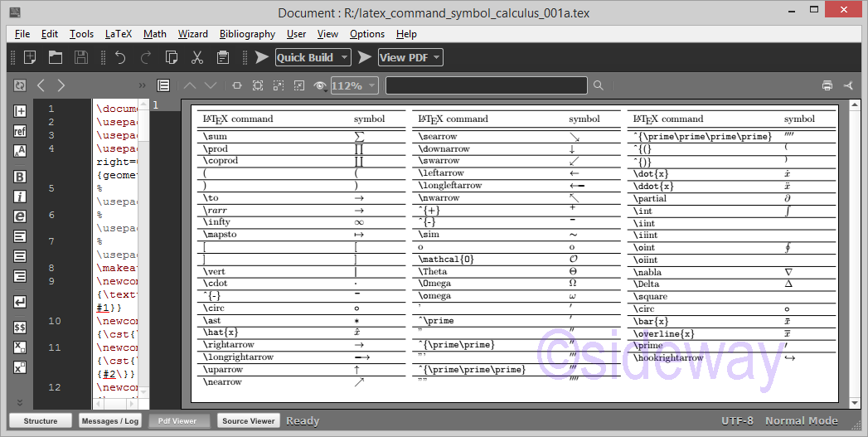Viewport: 868px width, 437px height.
Task: Click the Source Viewer button
Action: (249, 420)
